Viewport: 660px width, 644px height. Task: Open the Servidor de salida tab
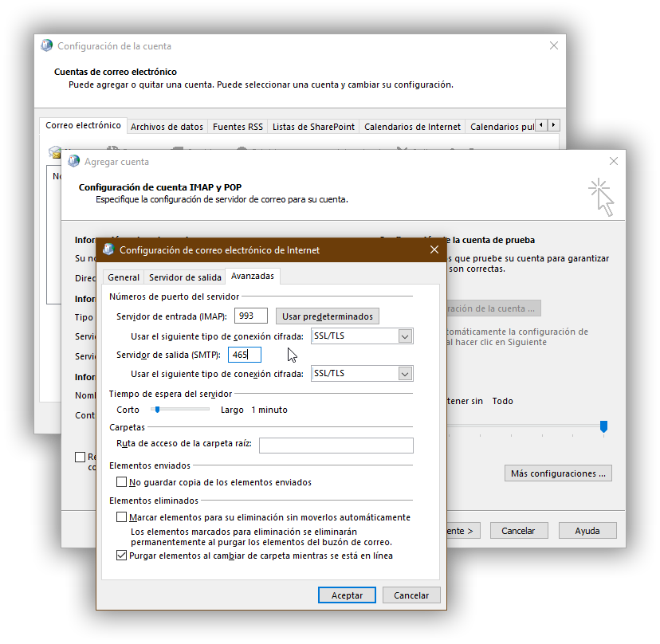(x=185, y=277)
